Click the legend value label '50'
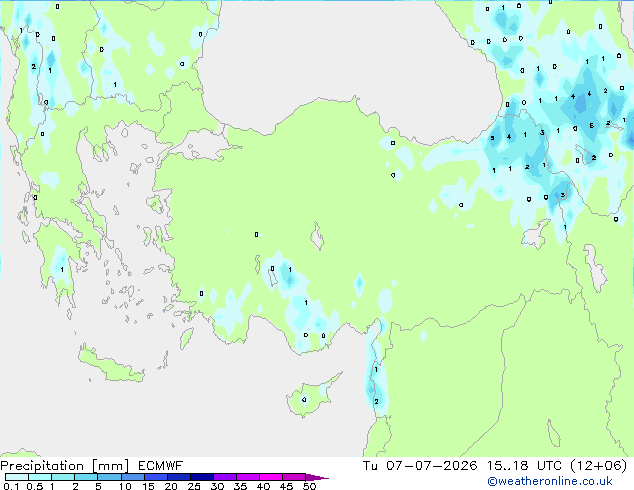Viewport: 634px width, 490px height. pos(309,486)
